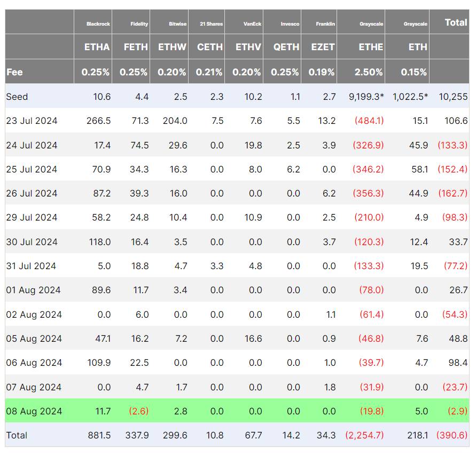Viewport: 476px width, 455px height.
Task: Select the 25 Jul 2024 row label
Action: tap(32, 169)
